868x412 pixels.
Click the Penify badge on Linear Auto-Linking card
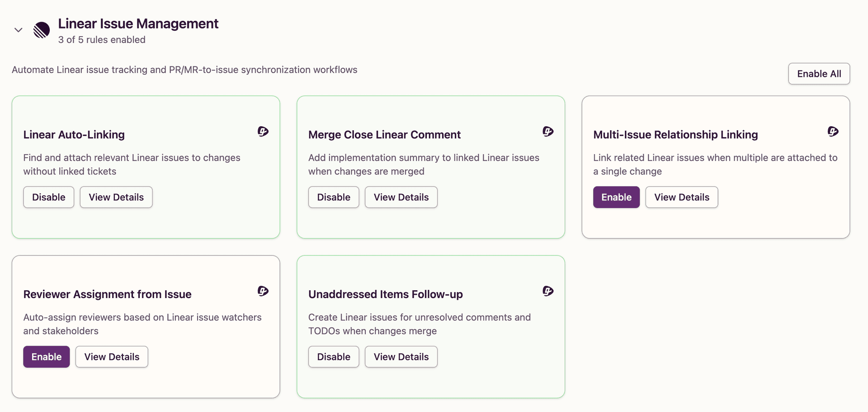[x=262, y=132]
